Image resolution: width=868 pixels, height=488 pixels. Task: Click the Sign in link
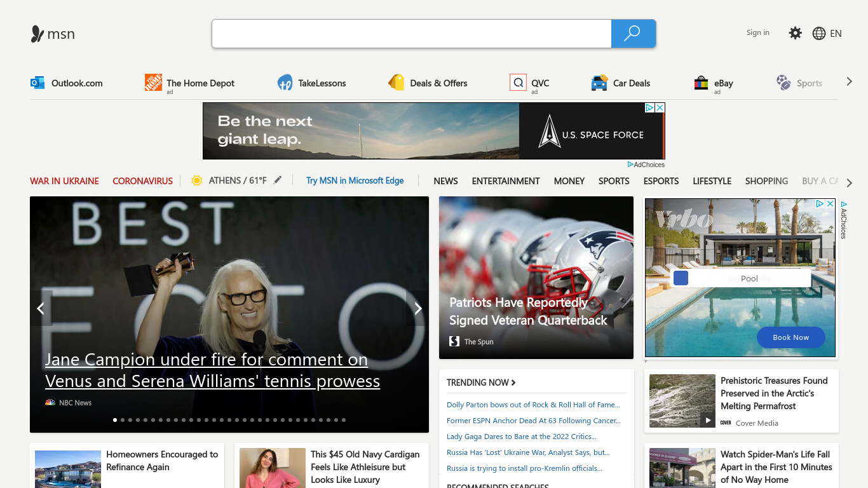click(758, 32)
